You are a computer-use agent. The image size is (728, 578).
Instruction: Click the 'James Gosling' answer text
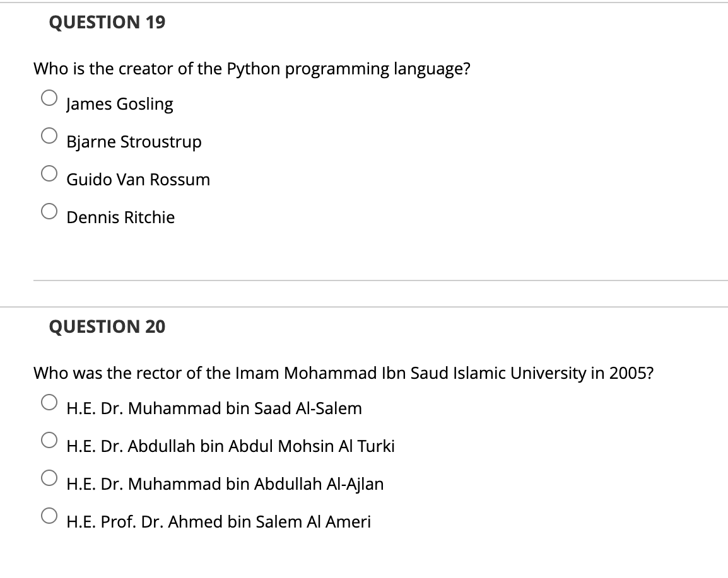120,104
